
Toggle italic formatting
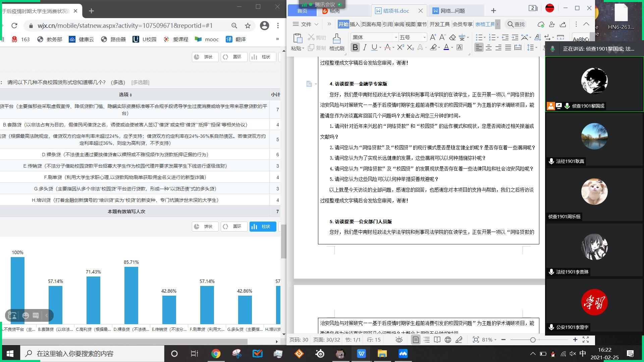pos(365,48)
